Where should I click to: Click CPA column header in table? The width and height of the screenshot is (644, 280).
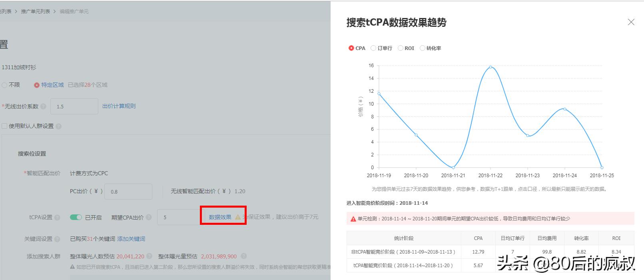[478, 238]
